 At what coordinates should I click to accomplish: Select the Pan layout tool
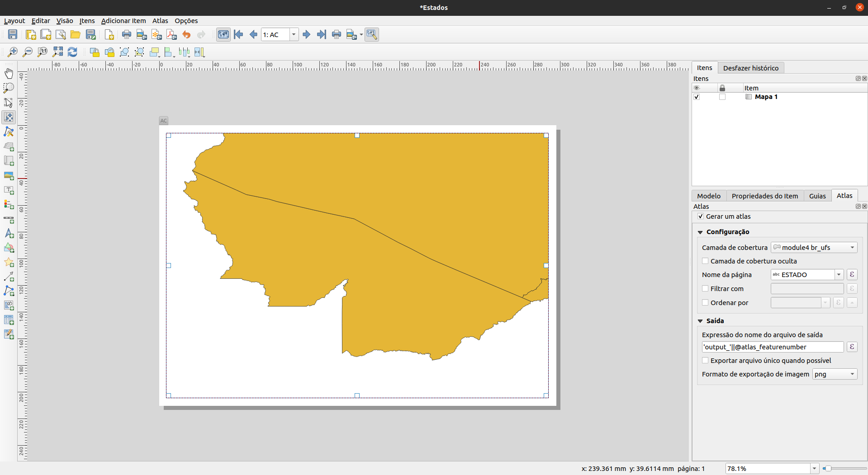point(9,73)
